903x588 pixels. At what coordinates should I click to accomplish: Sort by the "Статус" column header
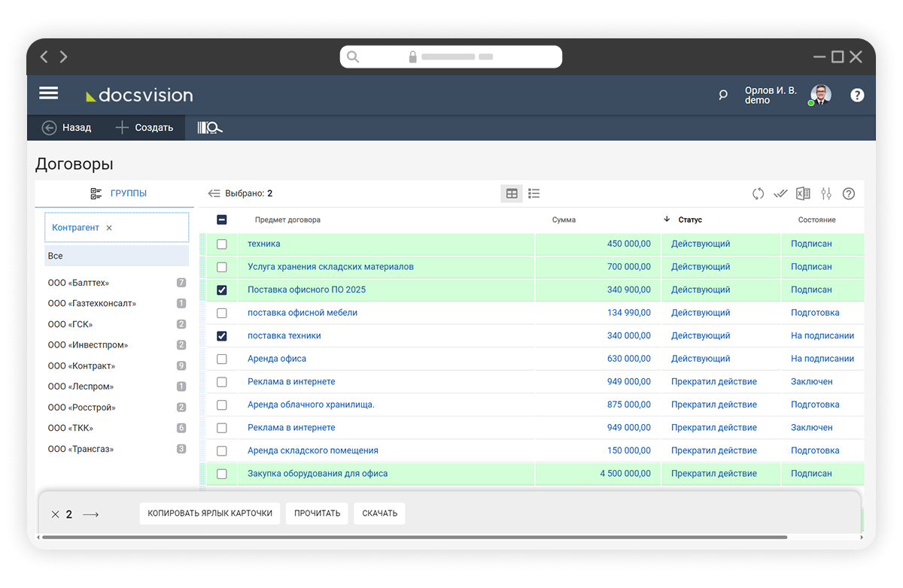[689, 220]
